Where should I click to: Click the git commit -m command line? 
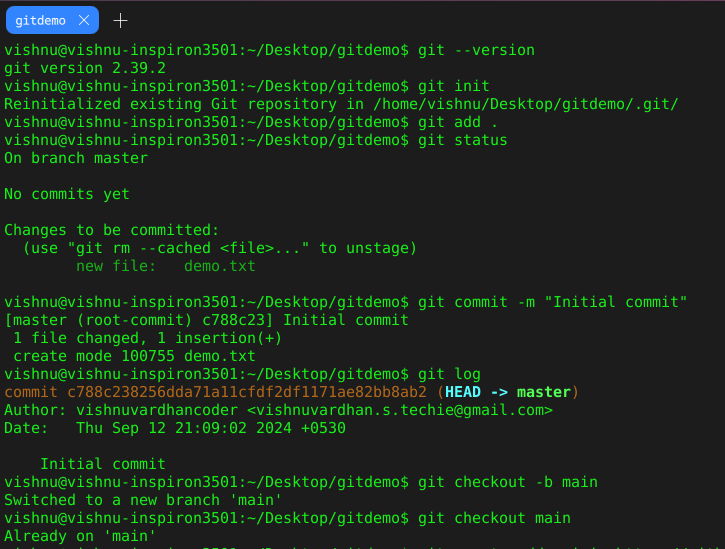click(553, 302)
